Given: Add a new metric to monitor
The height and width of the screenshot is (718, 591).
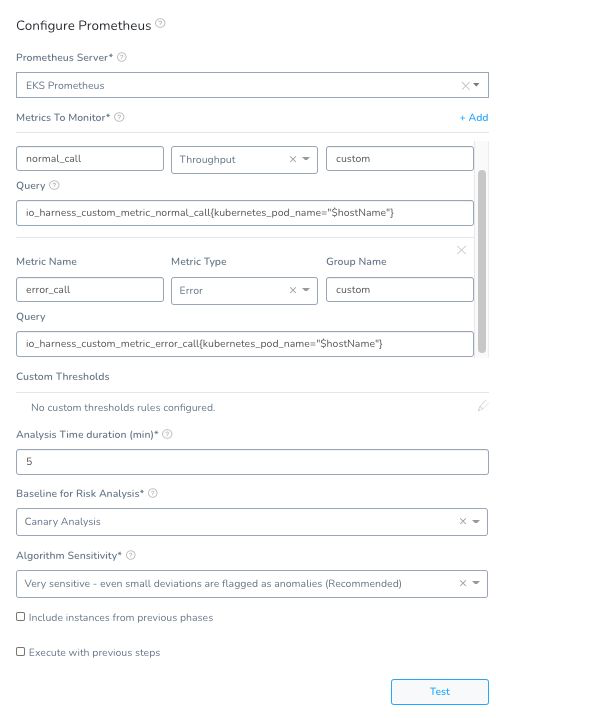Looking at the screenshot, I should (474, 118).
